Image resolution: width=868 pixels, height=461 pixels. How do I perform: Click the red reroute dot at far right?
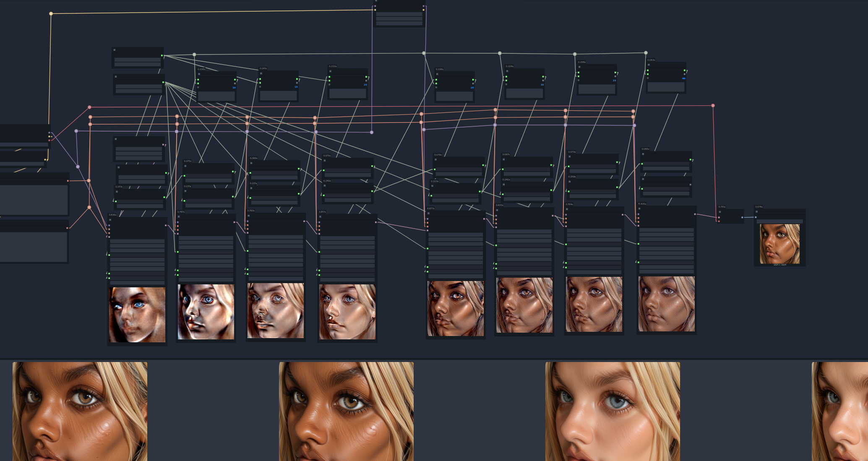713,106
